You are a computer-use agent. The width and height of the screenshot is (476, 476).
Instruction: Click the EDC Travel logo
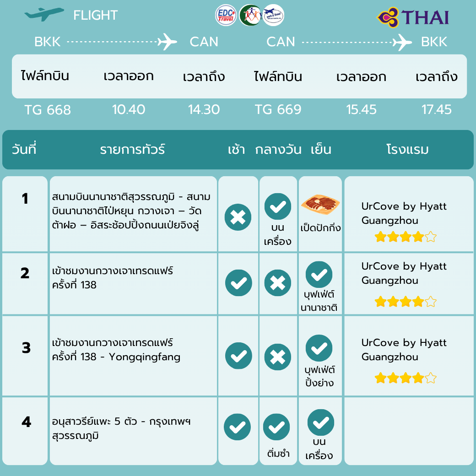pos(226,16)
